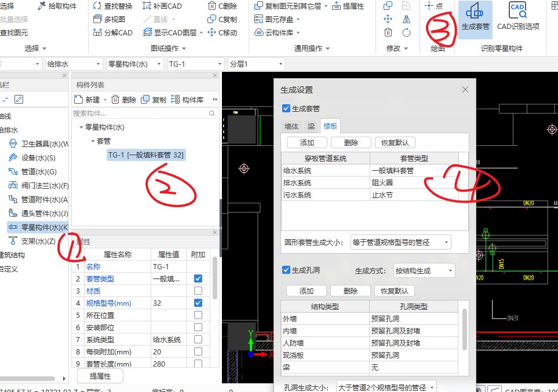Open 生成方式 按结构生成 dropdown

click(424, 271)
